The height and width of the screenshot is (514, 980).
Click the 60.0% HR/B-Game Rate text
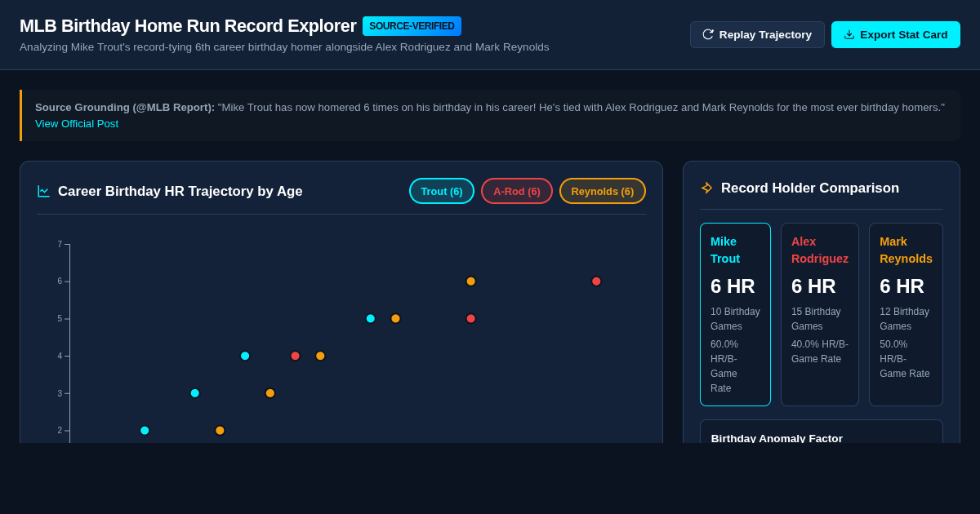pyautogui.click(x=724, y=366)
